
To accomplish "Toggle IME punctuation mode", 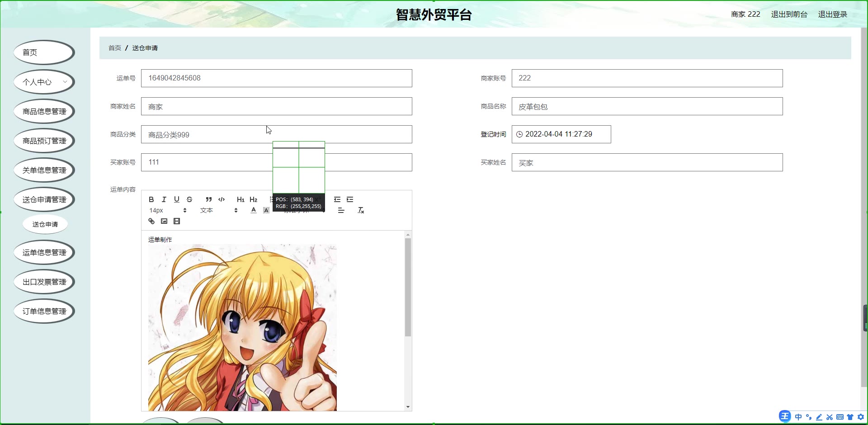I will coord(809,417).
